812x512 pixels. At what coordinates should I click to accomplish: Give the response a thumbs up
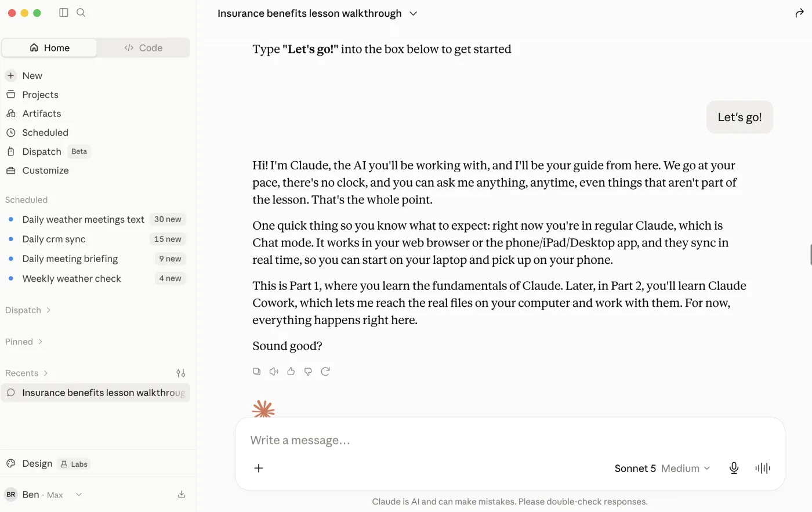click(291, 372)
